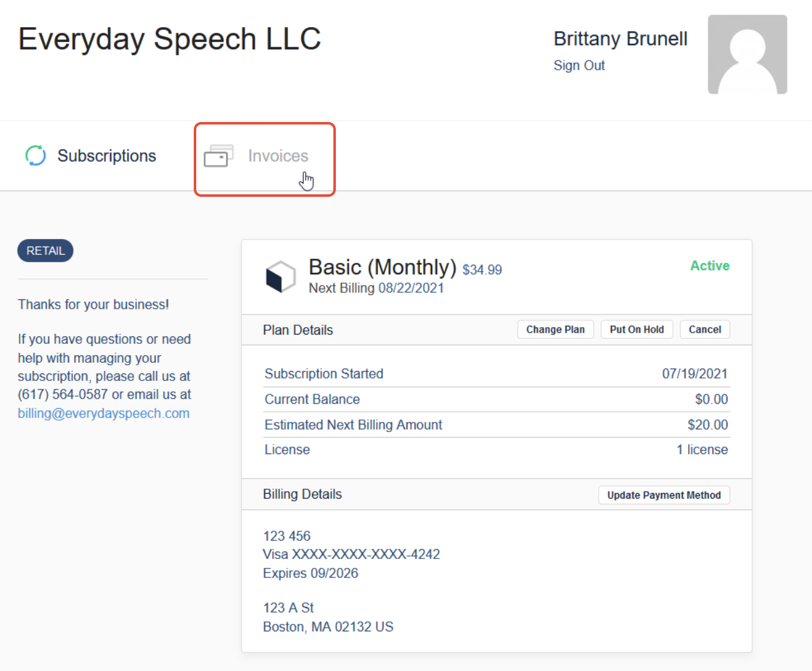Click the Plan Details section header
812x671 pixels.
[x=298, y=330]
